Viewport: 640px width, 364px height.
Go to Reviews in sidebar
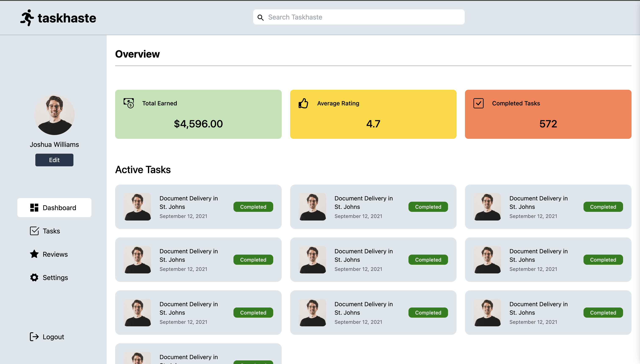point(55,254)
